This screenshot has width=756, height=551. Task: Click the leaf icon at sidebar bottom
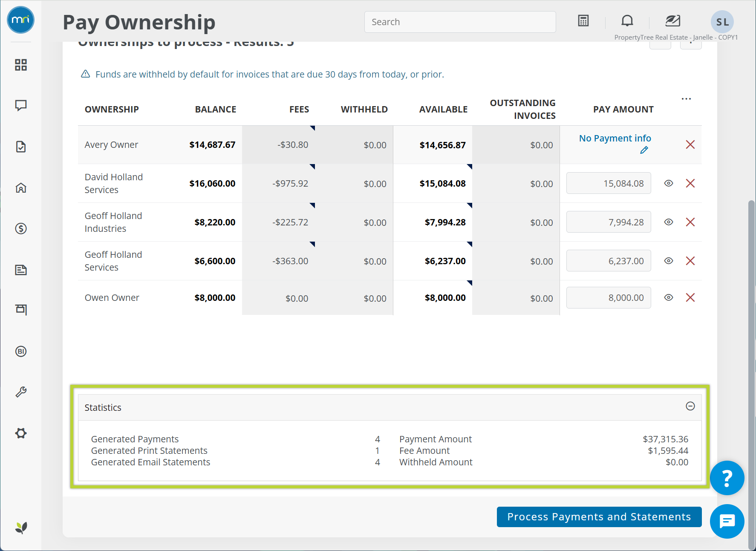[x=21, y=528]
